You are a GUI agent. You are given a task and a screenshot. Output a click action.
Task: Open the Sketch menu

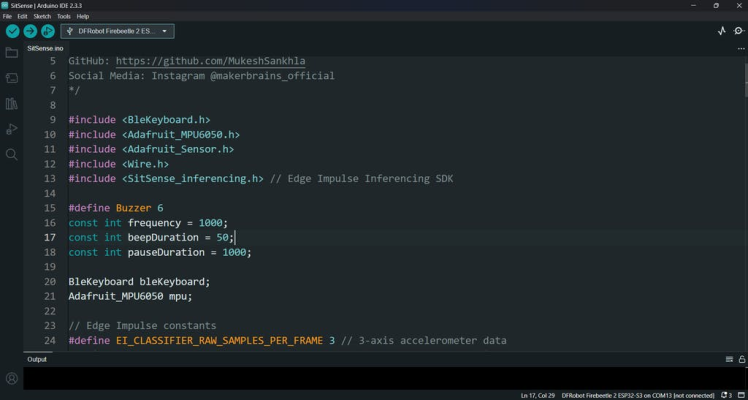pyautogui.click(x=42, y=16)
